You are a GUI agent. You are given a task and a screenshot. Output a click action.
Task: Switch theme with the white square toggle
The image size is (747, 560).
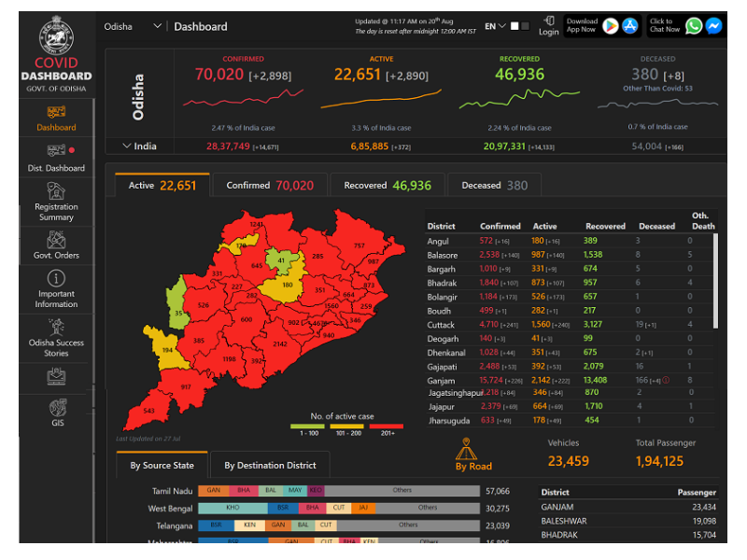[x=514, y=26]
